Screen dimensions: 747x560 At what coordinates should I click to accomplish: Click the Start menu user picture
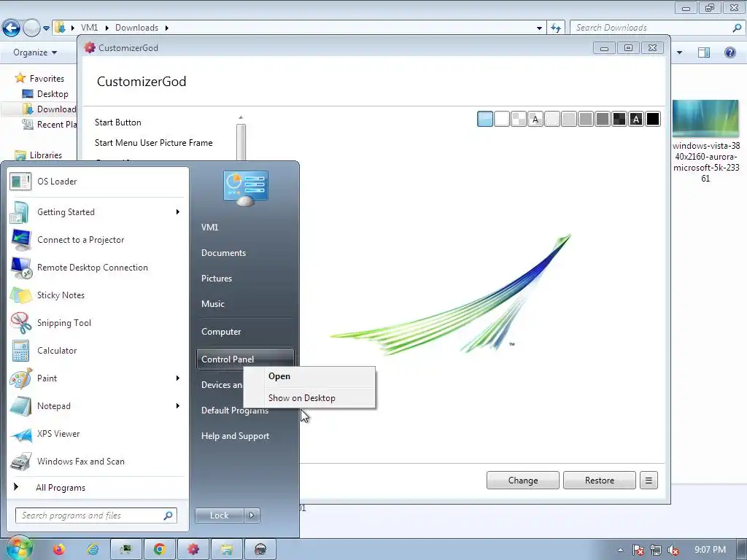click(245, 189)
